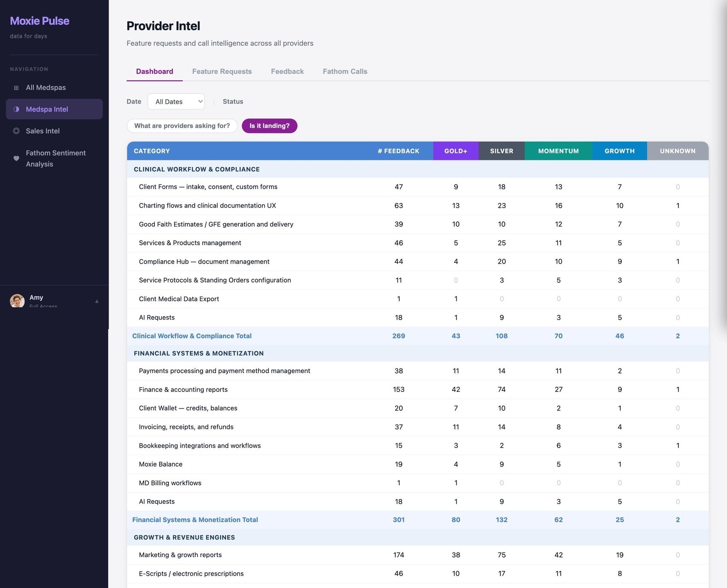Screen dimensions: 727x588
Task: Click the Medspa Intel half-circle icon
Action: click(x=16, y=109)
